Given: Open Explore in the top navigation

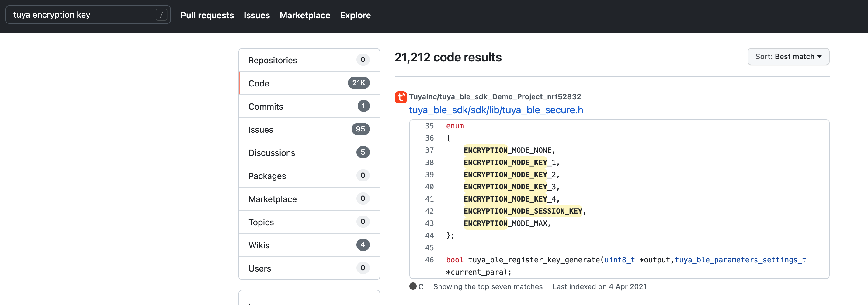Looking at the screenshot, I should click(355, 15).
